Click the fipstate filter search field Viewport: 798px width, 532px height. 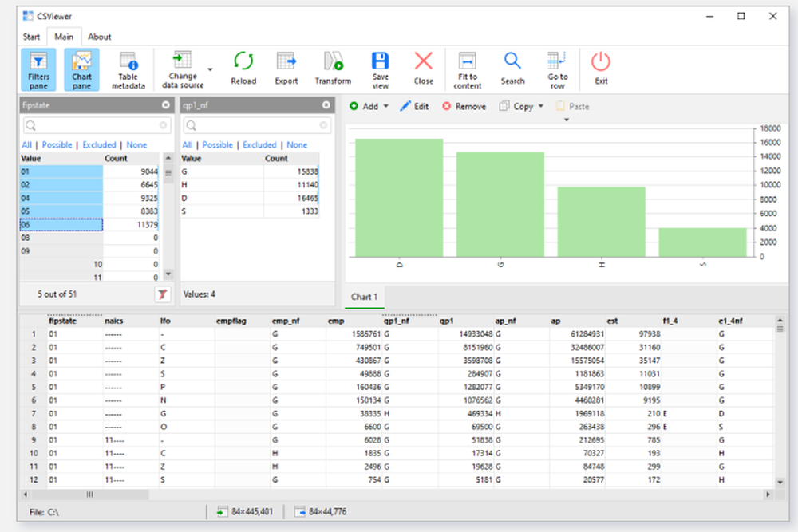(96, 125)
